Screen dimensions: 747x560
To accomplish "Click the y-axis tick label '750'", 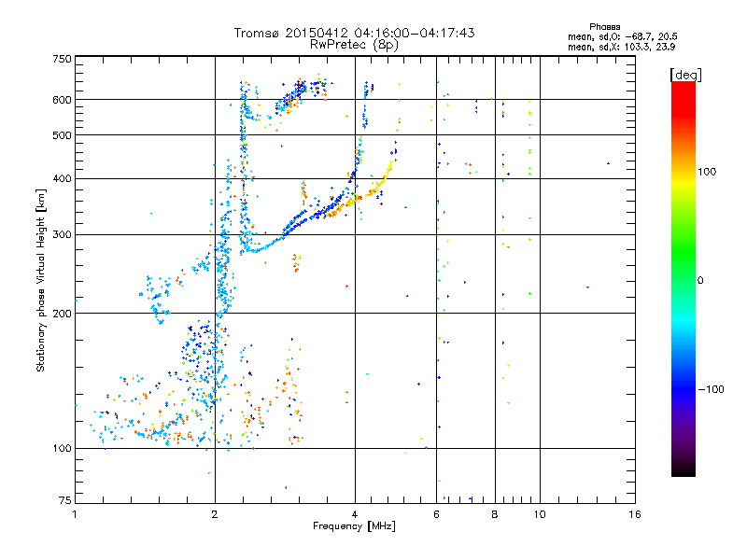I will (62, 59).
